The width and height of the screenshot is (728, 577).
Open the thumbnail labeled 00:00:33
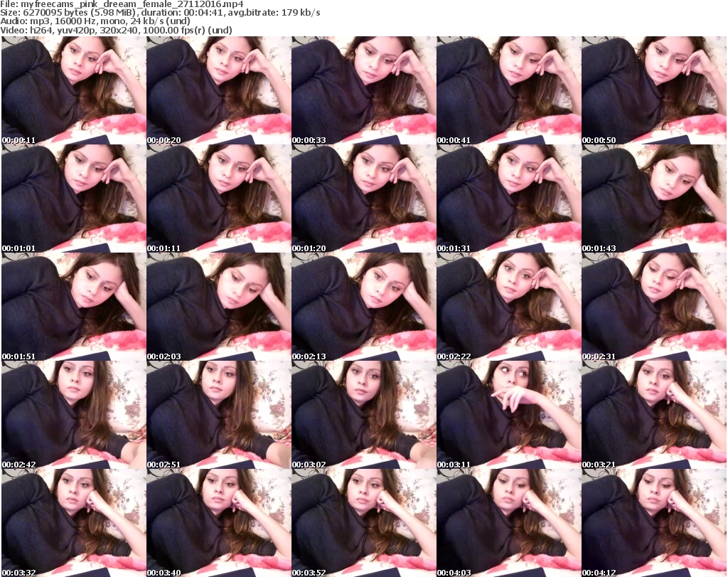363,90
